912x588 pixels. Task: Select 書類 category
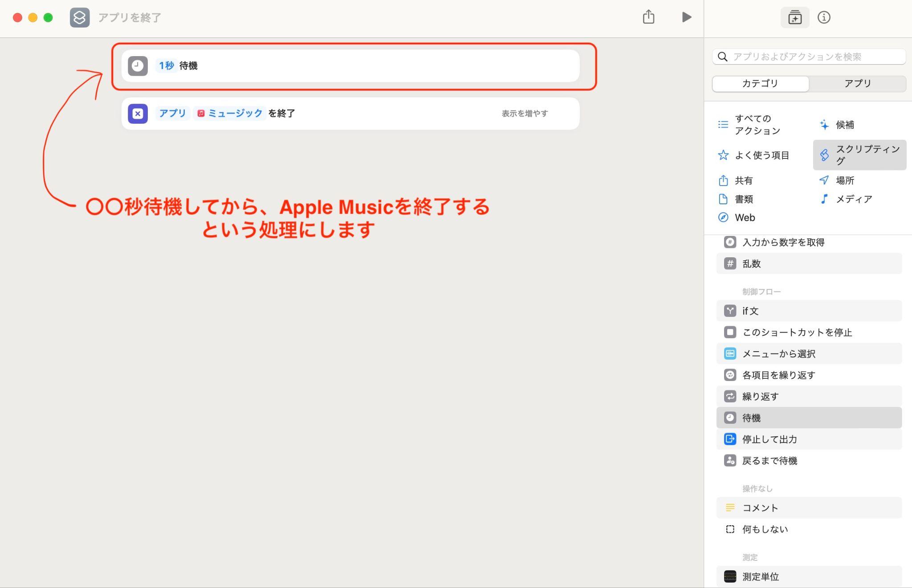click(736, 199)
